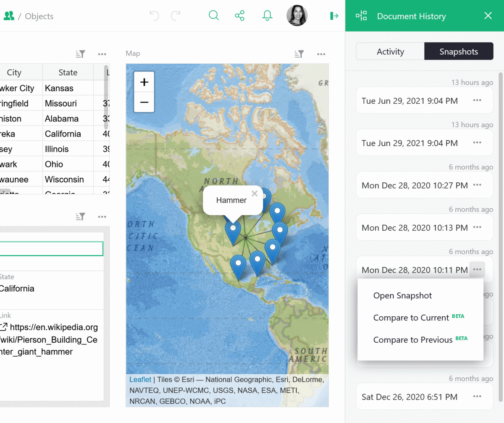Viewport: 504px width, 423px height.
Task: Select Compare to Current option
Action: 411,318
